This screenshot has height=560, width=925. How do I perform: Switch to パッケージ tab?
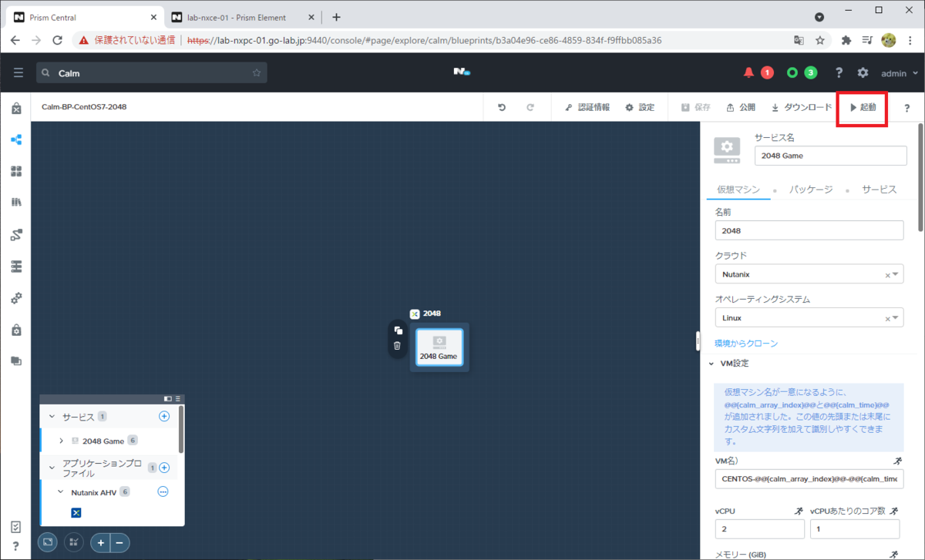[x=810, y=189]
